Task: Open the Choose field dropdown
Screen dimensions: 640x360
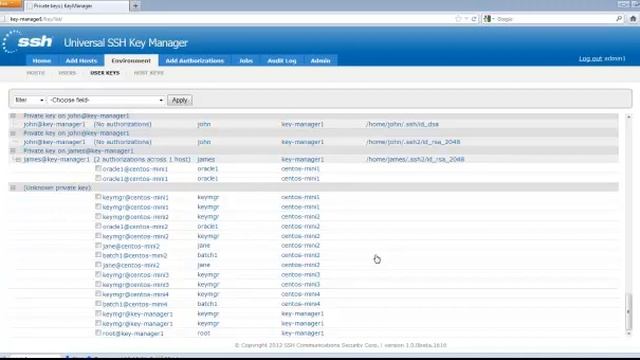Action: pyautogui.click(x=107, y=100)
